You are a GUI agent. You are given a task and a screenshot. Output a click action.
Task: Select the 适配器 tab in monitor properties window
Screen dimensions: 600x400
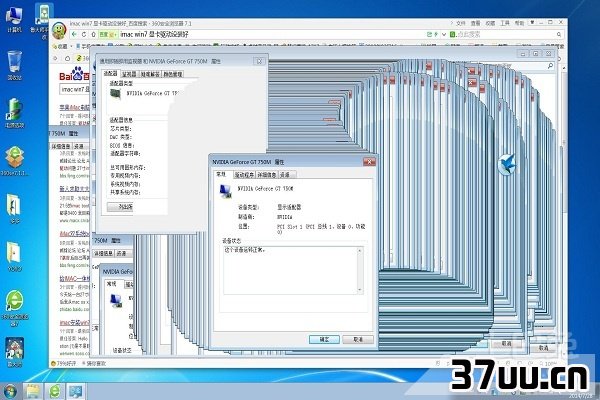[111, 73]
